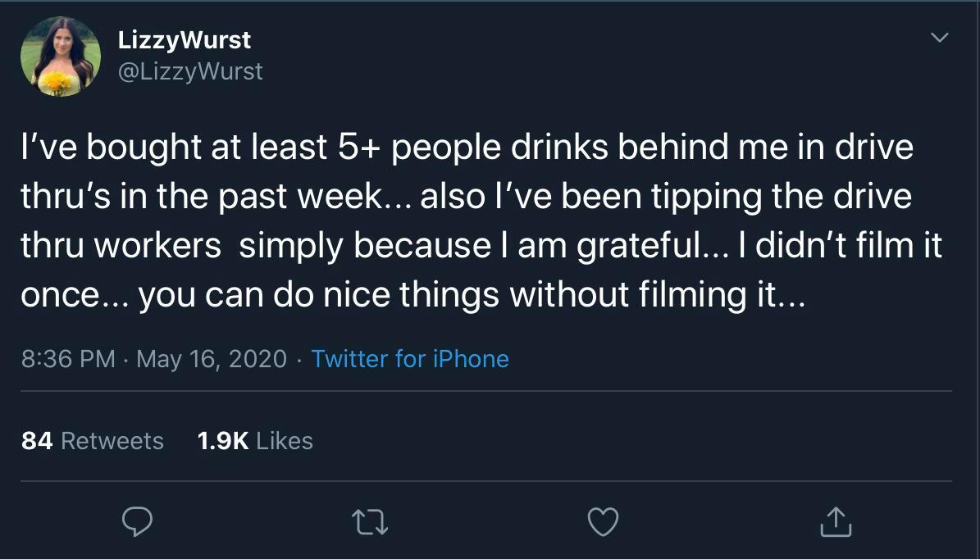Click tweet line starting "thru workers simply because"
This screenshot has height=559, width=980.
pos(481,246)
